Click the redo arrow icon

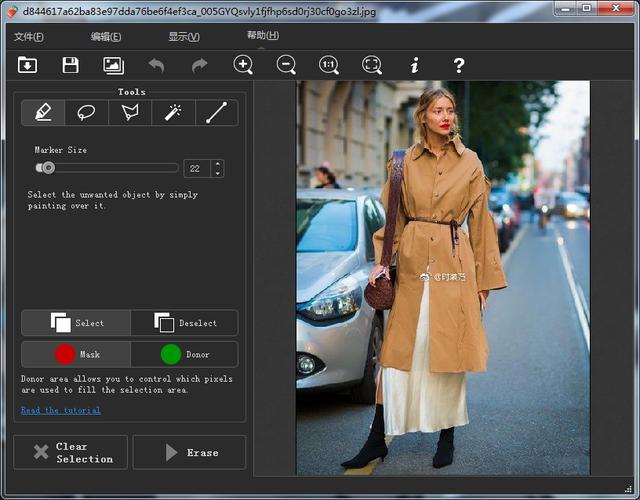point(199,65)
